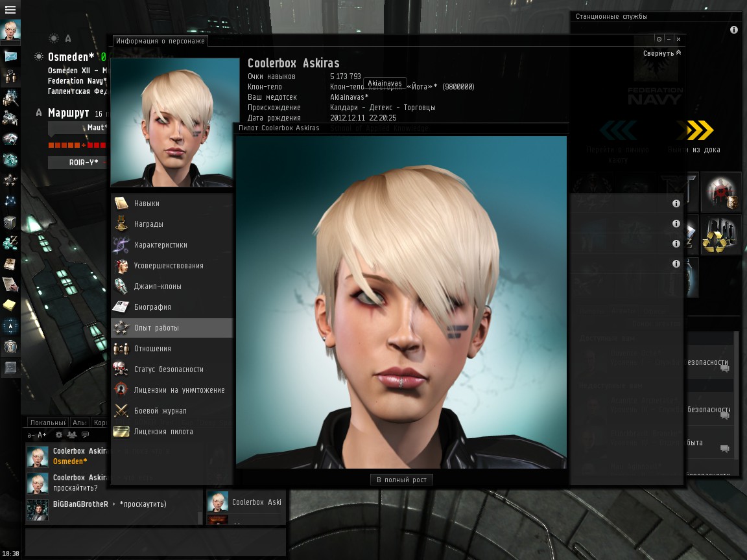Open the calculator icon at Neocom bottom
The image size is (747, 560).
(x=10, y=367)
